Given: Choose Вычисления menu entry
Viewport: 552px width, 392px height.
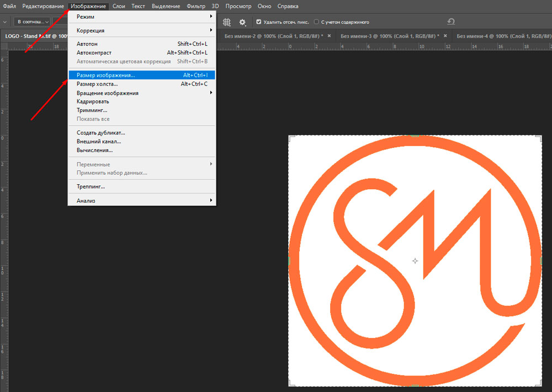Looking at the screenshot, I should pos(141,150).
